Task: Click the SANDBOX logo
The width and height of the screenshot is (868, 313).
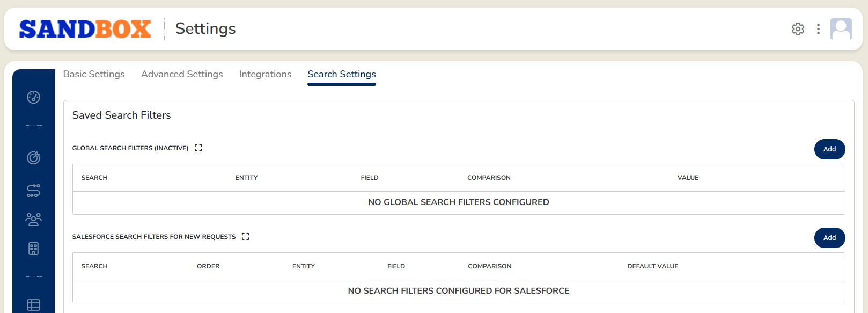Action: pos(85,29)
